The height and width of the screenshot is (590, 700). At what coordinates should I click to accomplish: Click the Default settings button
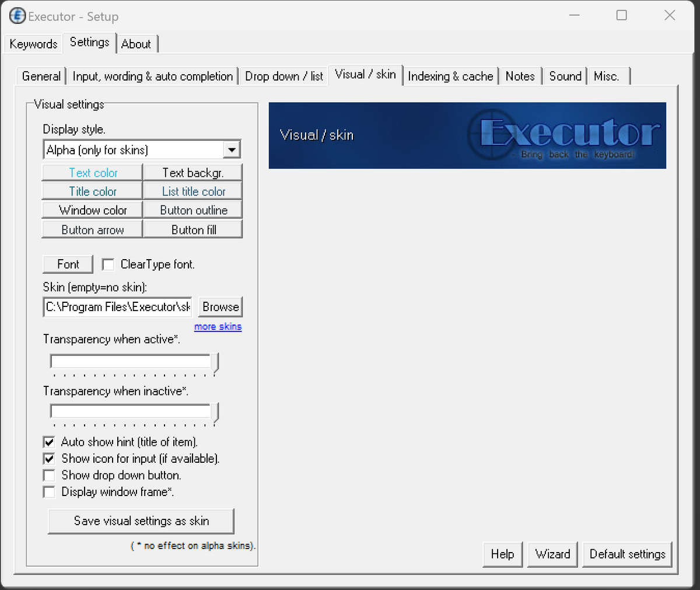click(x=627, y=554)
